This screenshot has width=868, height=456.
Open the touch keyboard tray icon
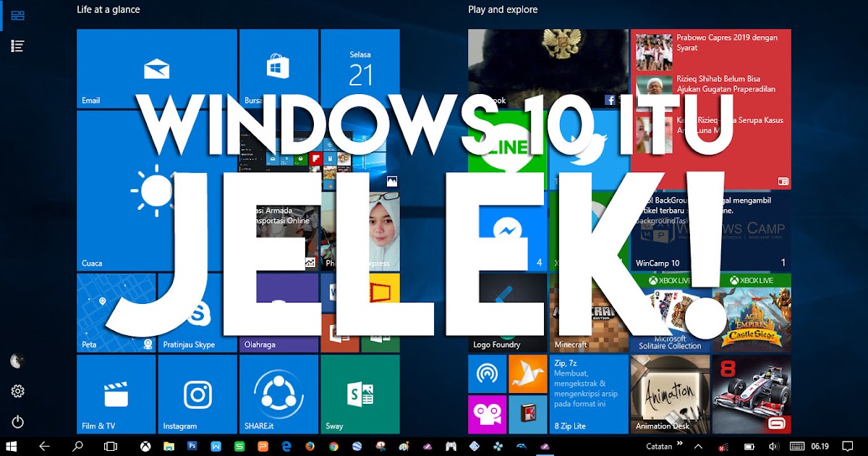pos(797,447)
